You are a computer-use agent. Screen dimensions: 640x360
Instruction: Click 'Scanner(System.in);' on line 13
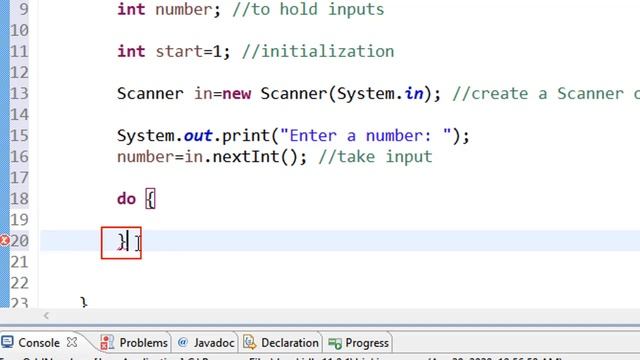click(351, 93)
